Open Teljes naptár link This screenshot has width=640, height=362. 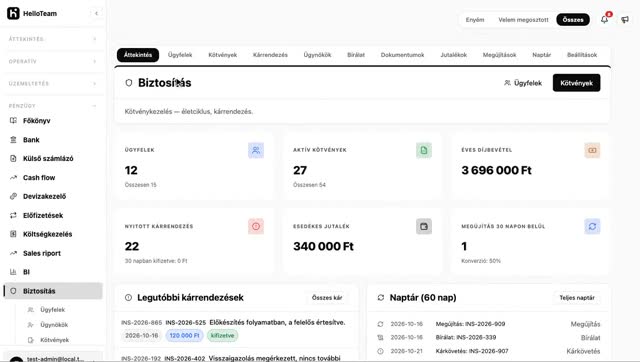click(577, 298)
